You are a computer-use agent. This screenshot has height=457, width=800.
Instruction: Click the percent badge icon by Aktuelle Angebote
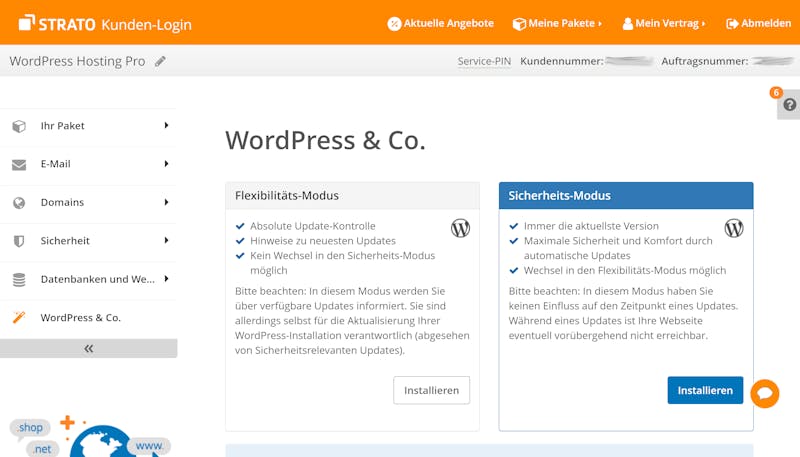click(394, 24)
